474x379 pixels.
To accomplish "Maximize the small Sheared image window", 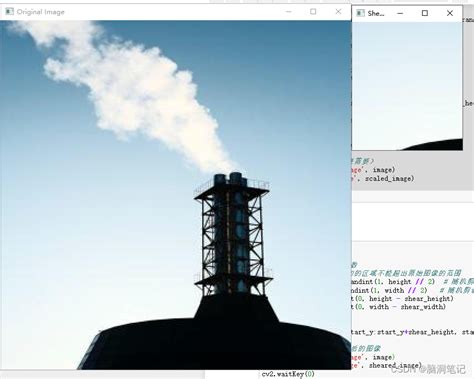I will pyautogui.click(x=425, y=13).
